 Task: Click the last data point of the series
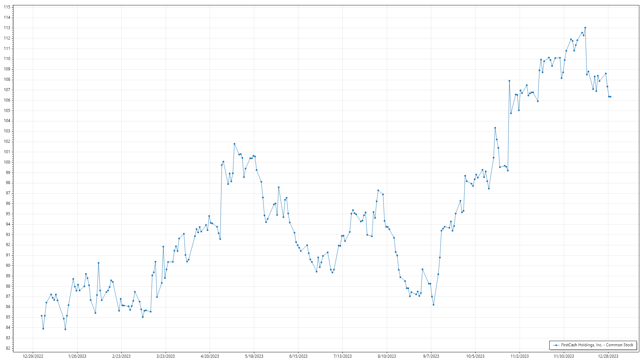610,97
